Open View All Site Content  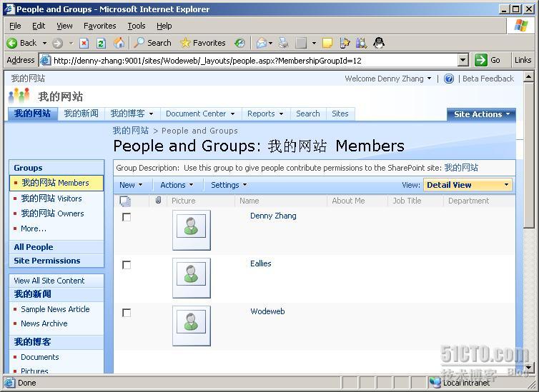tap(49, 281)
